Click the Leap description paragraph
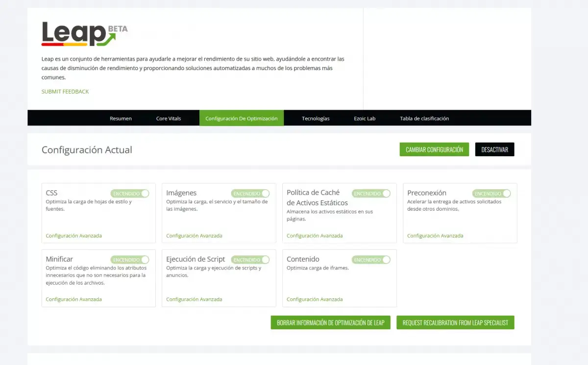Image resolution: width=588 pixels, height=365 pixels. coord(193,68)
